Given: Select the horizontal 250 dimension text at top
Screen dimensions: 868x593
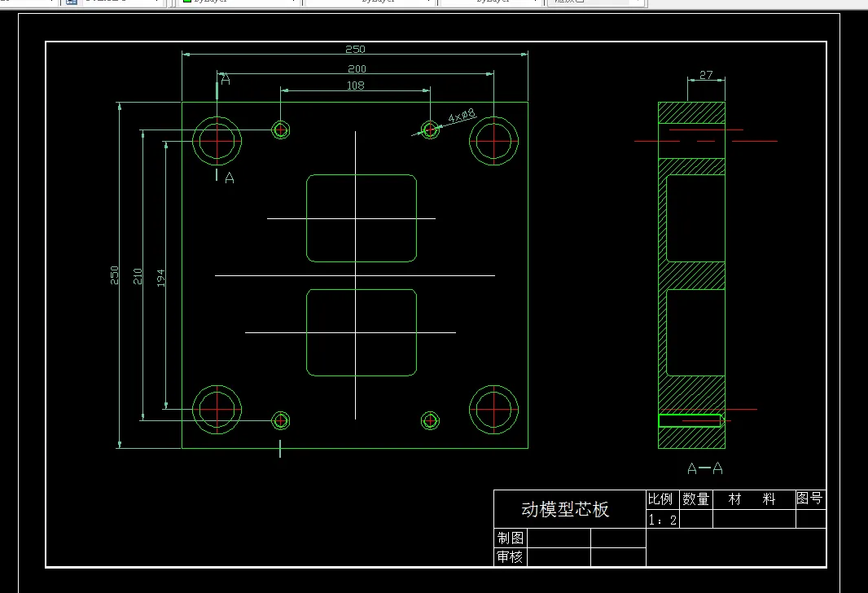Looking at the screenshot, I should point(355,49).
